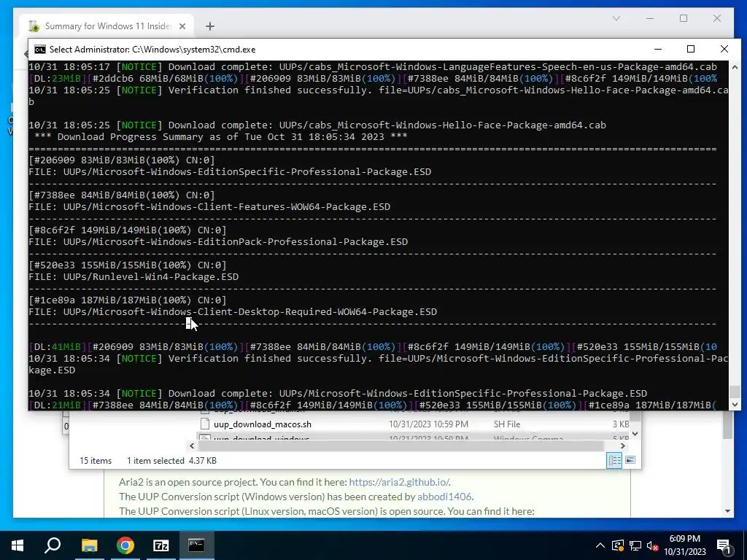This screenshot has height=560, width=747.
Task: Show hidden system tray icons
Action: 600,545
